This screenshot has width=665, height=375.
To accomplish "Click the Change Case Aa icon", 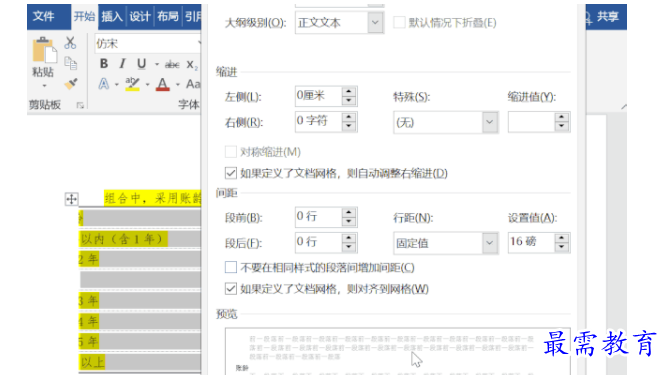I will pyautogui.click(x=193, y=84).
